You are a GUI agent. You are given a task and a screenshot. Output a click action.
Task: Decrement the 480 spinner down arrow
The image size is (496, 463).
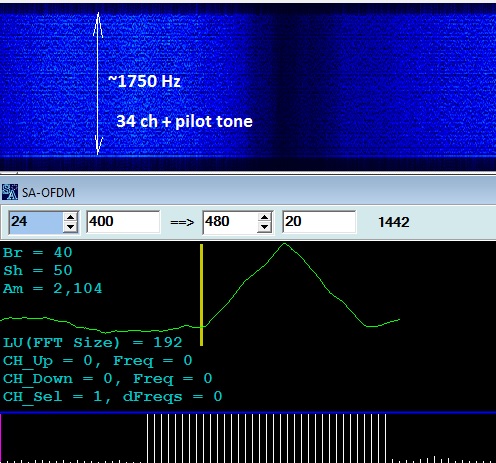coord(264,227)
